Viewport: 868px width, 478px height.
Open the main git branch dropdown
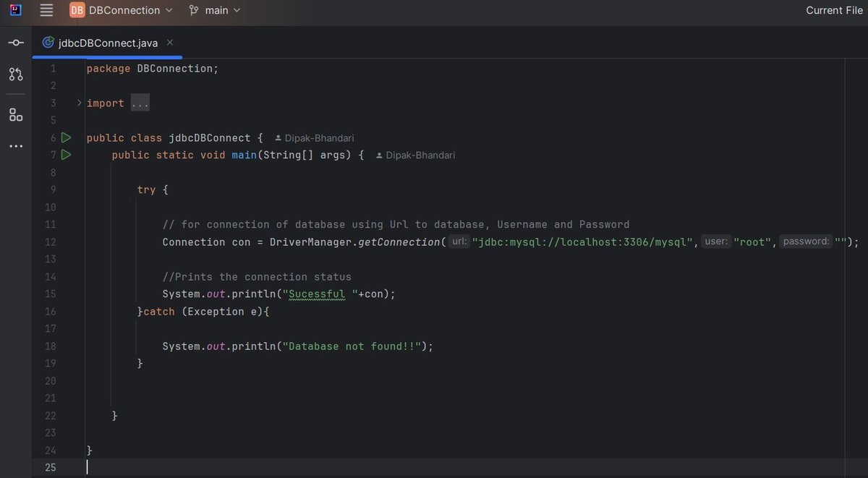click(x=214, y=10)
